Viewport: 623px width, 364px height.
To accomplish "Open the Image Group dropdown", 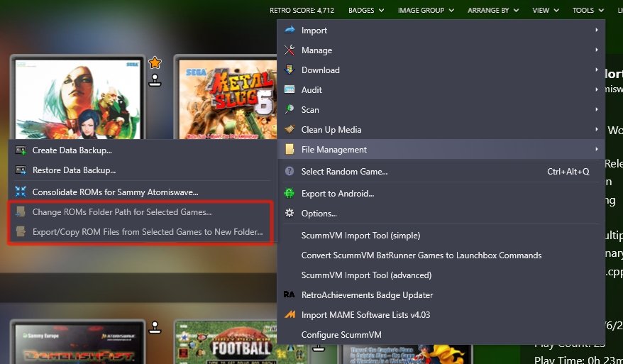I will (426, 11).
